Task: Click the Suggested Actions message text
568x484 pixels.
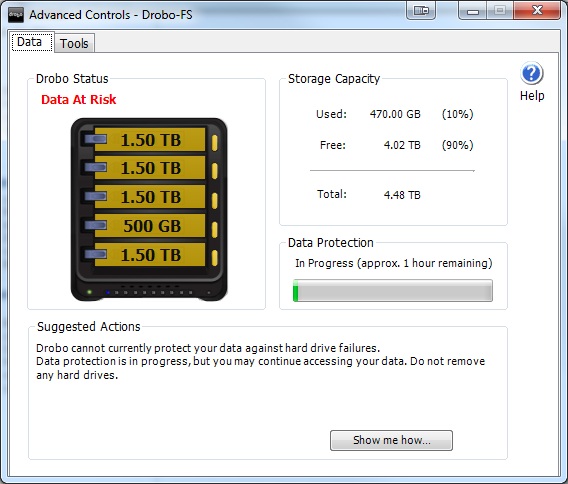Action: [x=260, y=361]
